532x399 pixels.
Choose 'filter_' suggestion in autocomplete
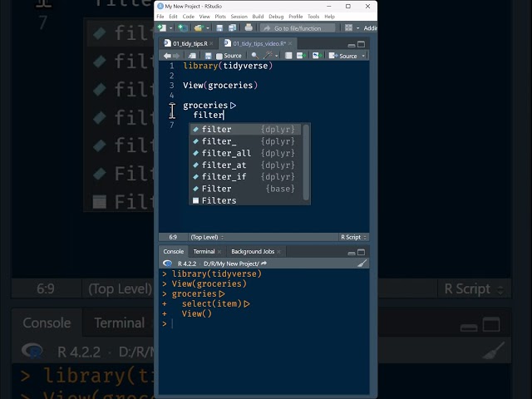tap(246, 141)
